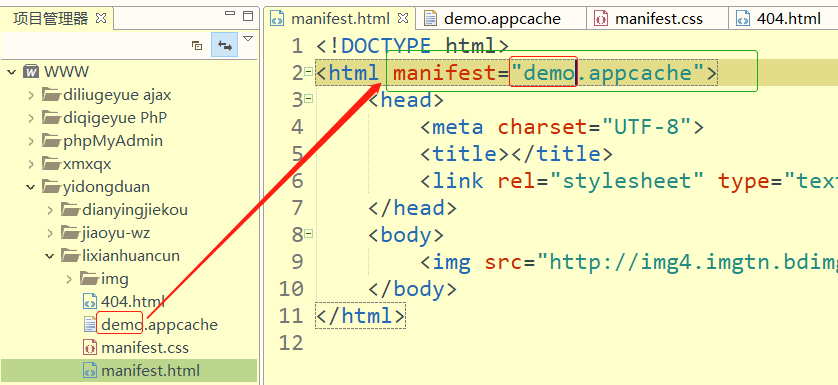
Task: Close the 项目管理器 tab
Action: [x=100, y=18]
